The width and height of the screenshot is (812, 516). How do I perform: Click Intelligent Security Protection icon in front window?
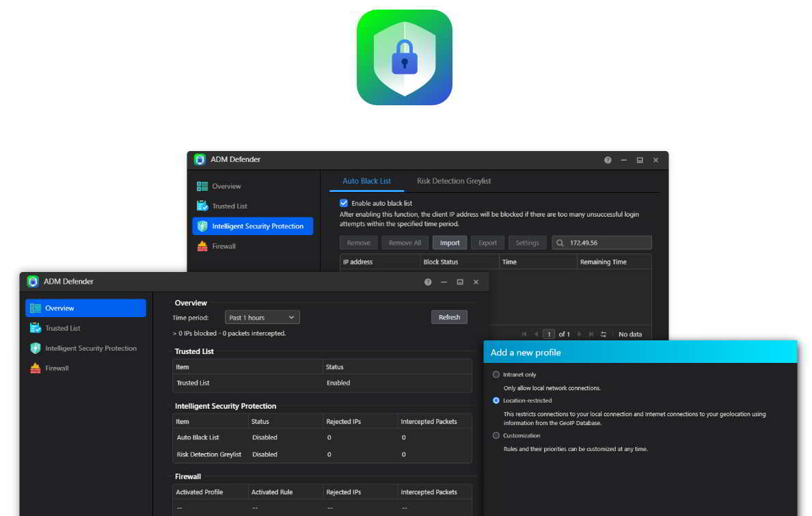36,348
